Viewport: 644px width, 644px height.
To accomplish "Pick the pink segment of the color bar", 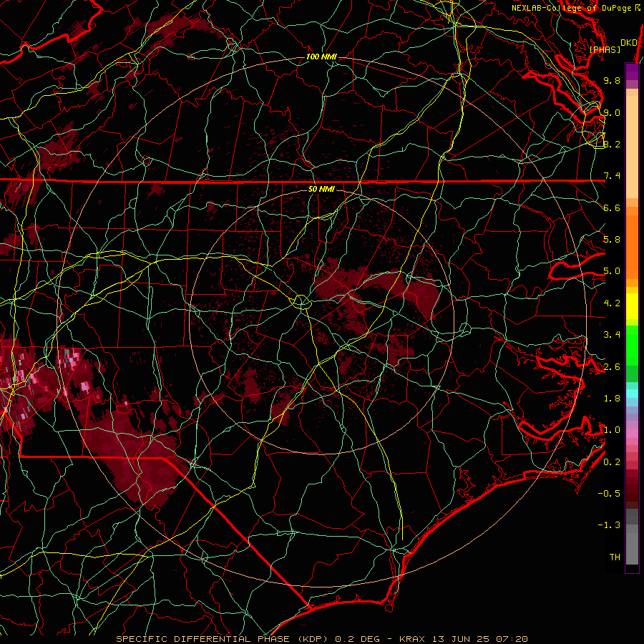I will [632, 434].
